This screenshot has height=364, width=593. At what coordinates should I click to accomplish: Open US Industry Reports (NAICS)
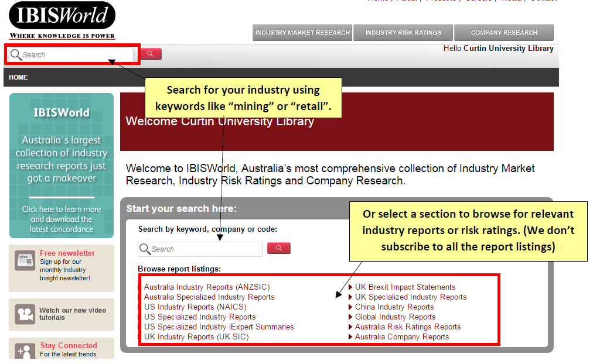tap(195, 307)
